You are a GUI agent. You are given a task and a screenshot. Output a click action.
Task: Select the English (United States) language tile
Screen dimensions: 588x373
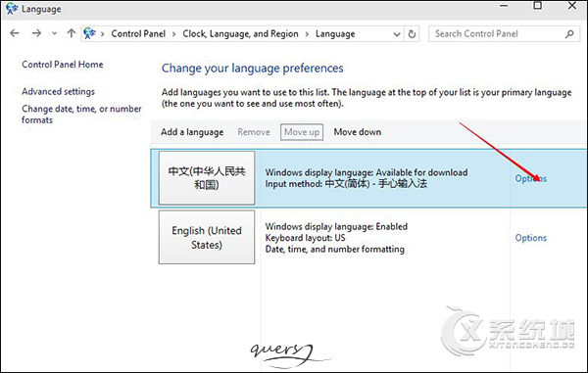pos(207,238)
